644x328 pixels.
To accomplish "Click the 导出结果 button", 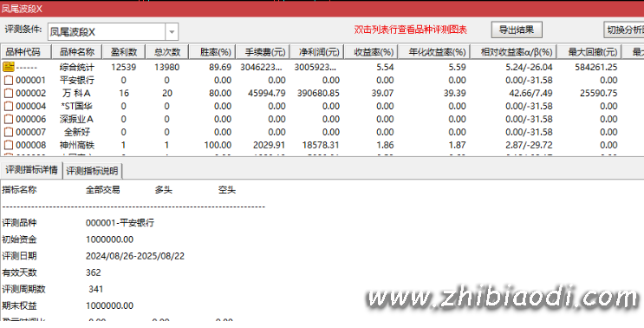I will tap(517, 30).
